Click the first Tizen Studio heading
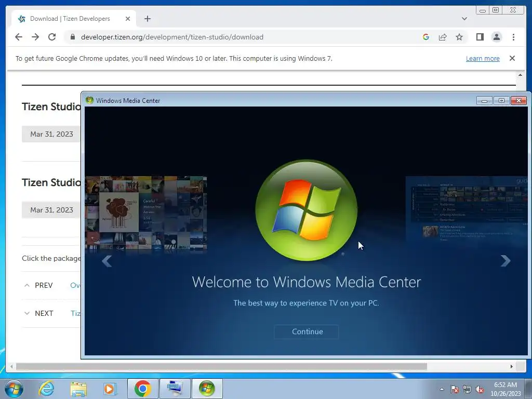The image size is (532, 399). 51,107
